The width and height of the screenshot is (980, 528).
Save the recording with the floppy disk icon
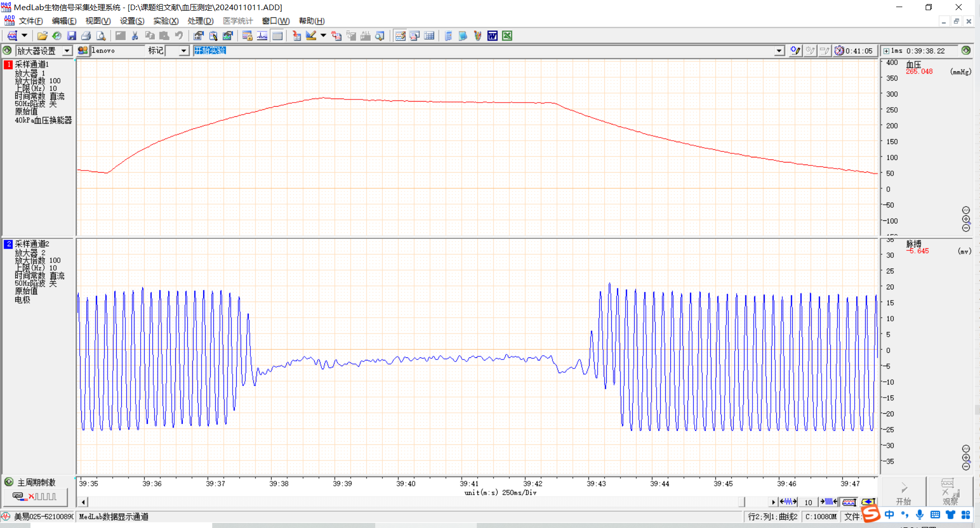coord(72,36)
